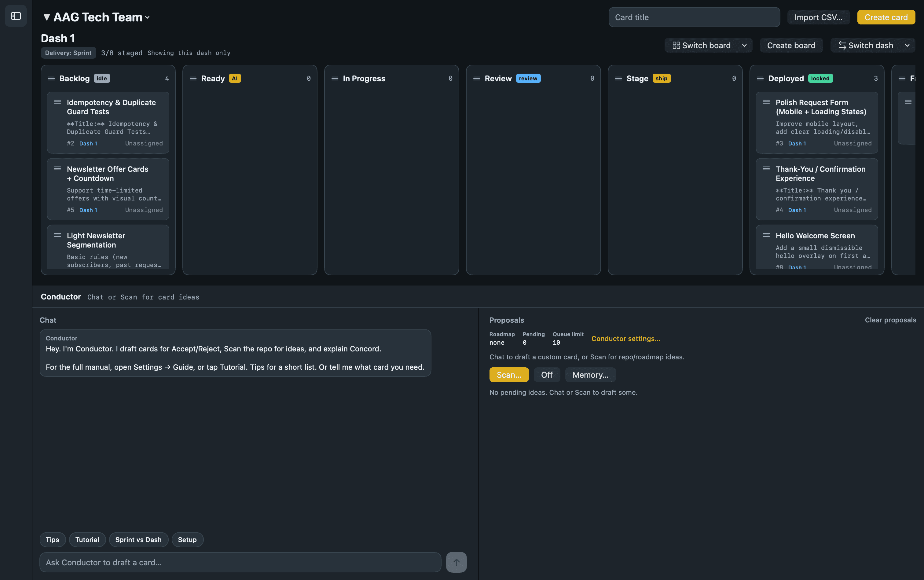Click the Create board button
The image size is (924, 580).
pyautogui.click(x=791, y=46)
